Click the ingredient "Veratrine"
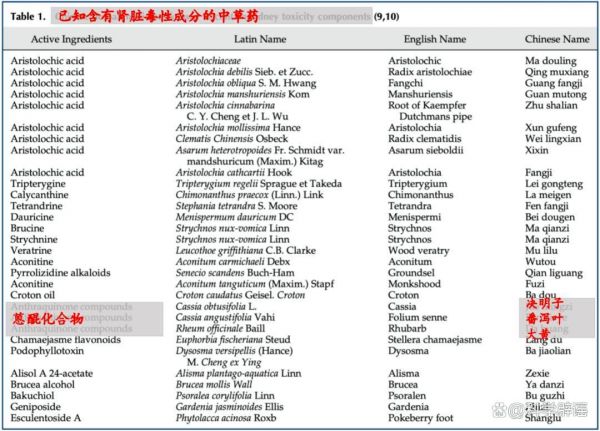The width and height of the screenshot is (600, 431). pos(31,251)
